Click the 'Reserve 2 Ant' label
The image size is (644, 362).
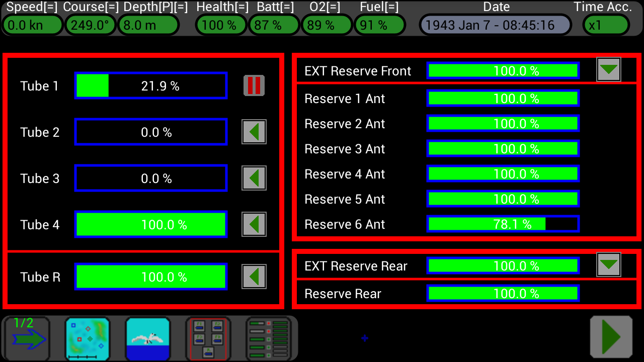(x=345, y=124)
